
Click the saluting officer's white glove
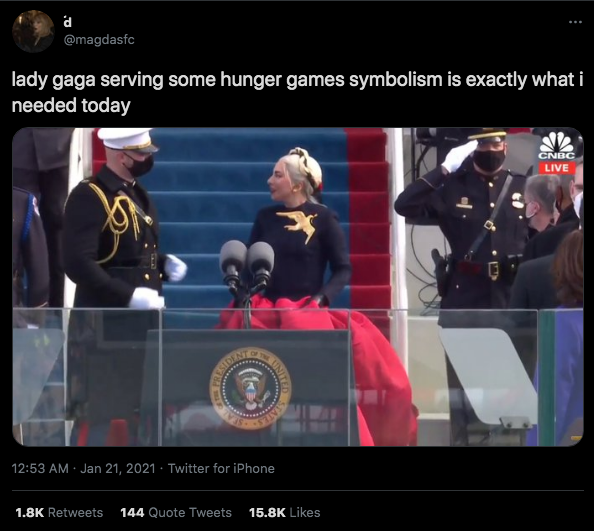pos(458,156)
